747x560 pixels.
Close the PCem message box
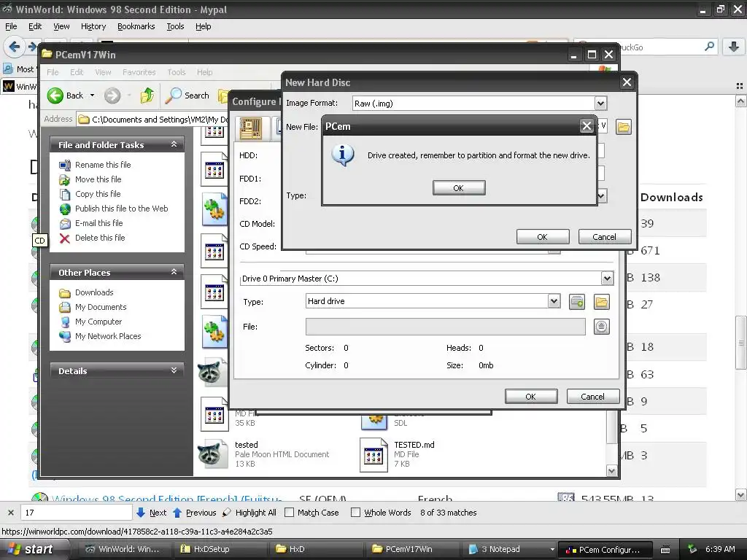coord(587,126)
